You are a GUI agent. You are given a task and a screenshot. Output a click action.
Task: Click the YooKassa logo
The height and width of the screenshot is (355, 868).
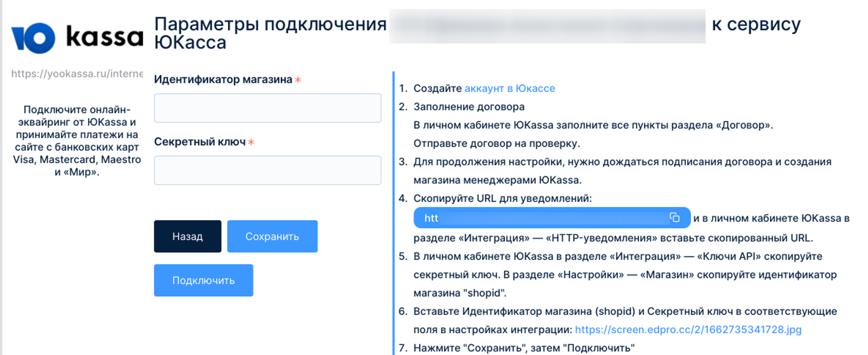pos(77,38)
